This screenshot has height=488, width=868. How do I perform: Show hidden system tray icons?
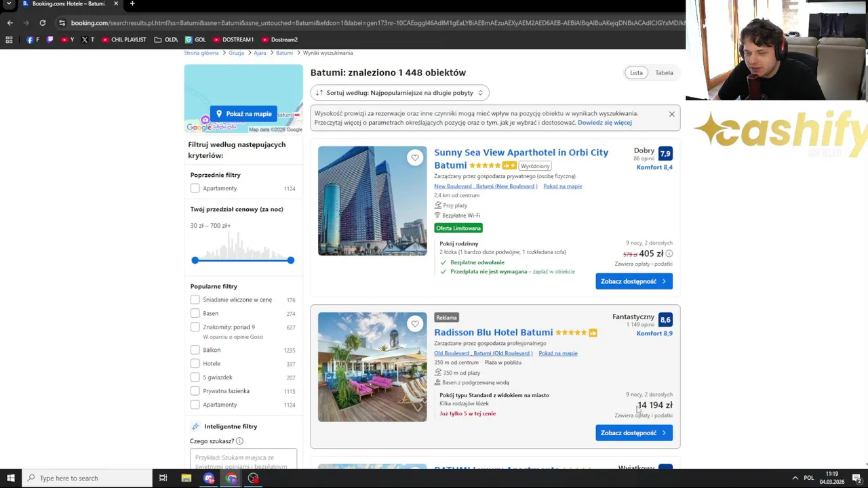[795, 478]
